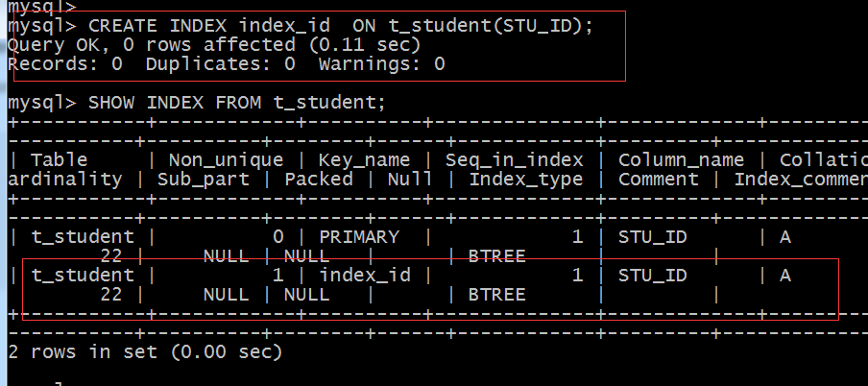Click the Column_name column header
Image resolution: width=868 pixels, height=386 pixels.
coord(681,160)
